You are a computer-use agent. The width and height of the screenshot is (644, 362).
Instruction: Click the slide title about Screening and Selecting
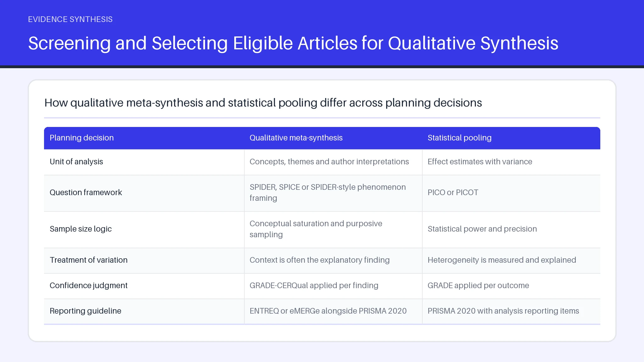[293, 43]
